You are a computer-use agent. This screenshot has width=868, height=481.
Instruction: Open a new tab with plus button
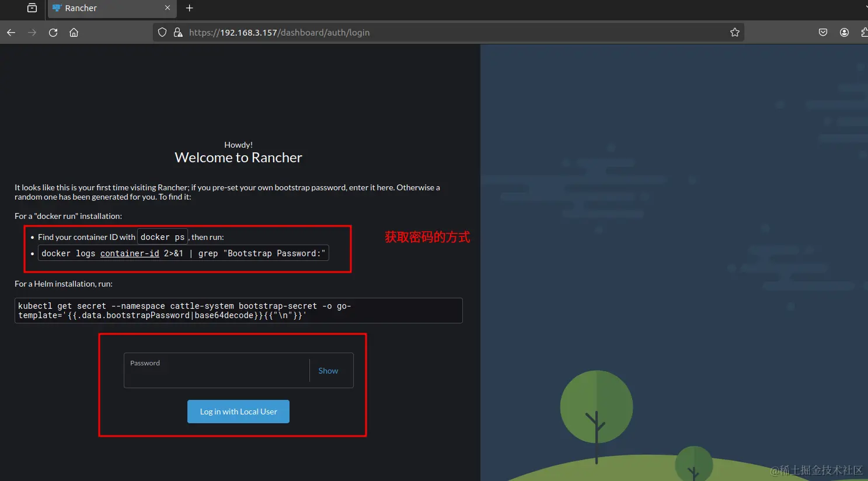coord(189,8)
